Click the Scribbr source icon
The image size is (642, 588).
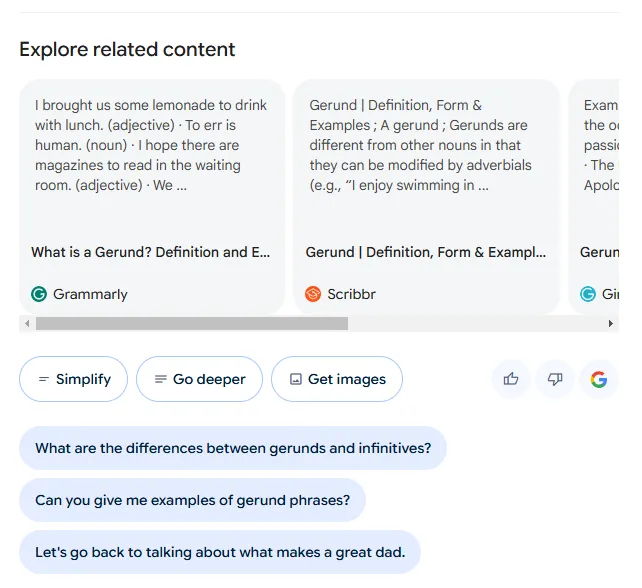pos(313,294)
